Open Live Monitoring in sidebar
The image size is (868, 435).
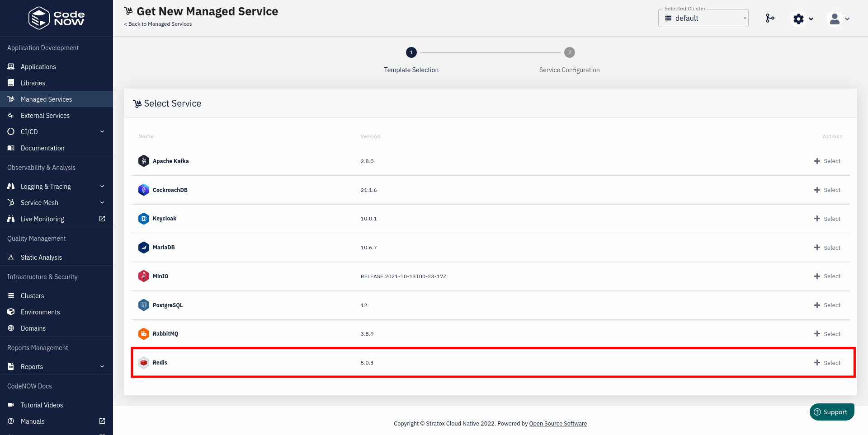pos(57,219)
